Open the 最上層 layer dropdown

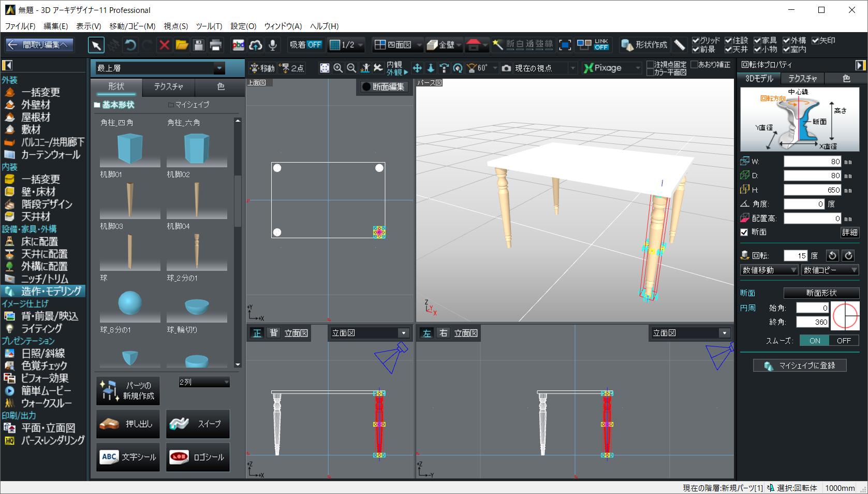point(219,68)
